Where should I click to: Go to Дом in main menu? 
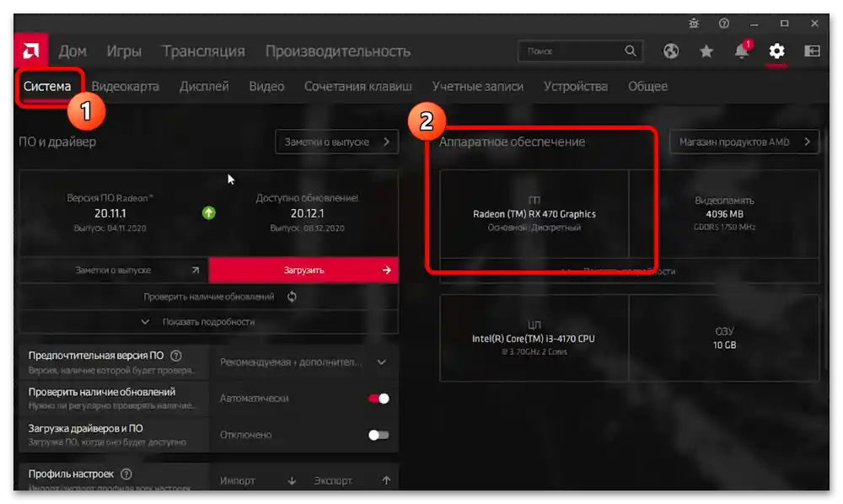pos(72,51)
